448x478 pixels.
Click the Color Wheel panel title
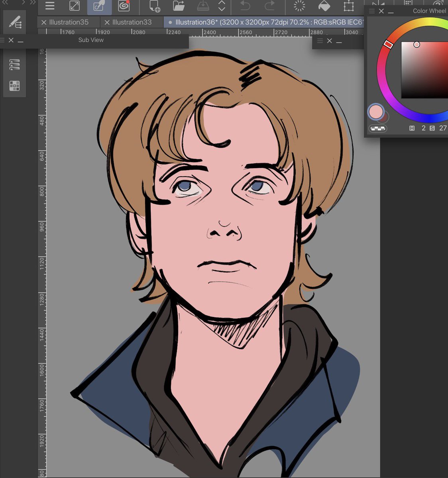click(x=430, y=11)
